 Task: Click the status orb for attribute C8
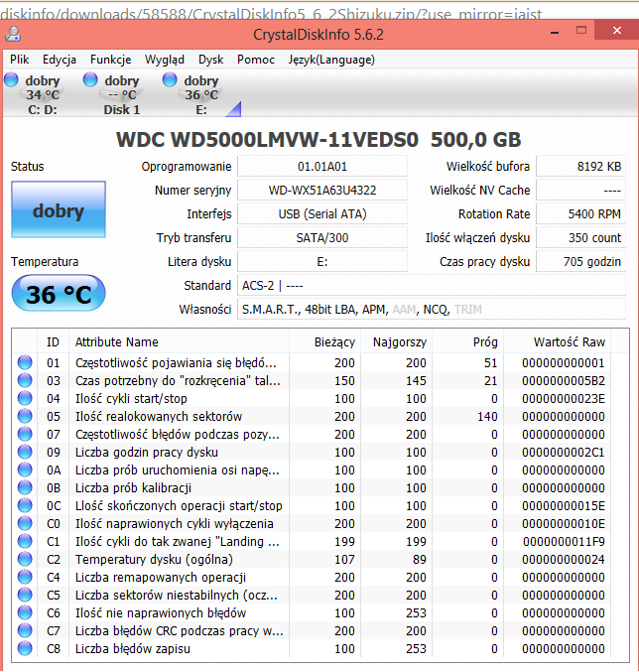pyautogui.click(x=25, y=648)
